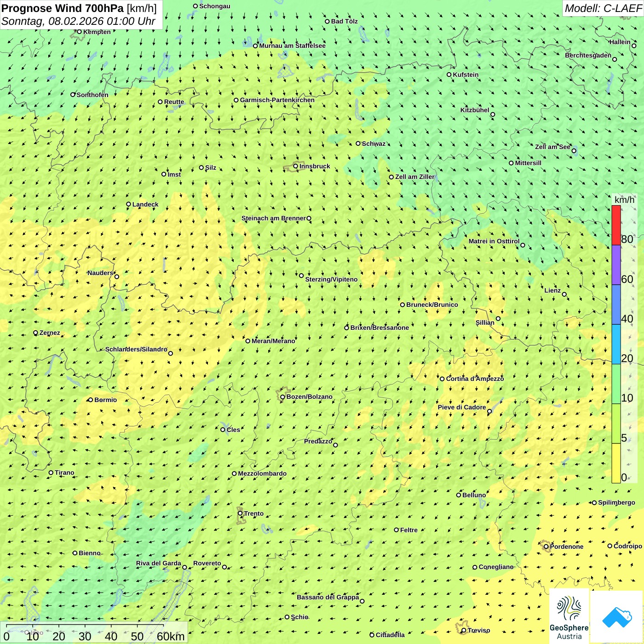Click the 'Brixen/Bressanone' label

pos(379,328)
